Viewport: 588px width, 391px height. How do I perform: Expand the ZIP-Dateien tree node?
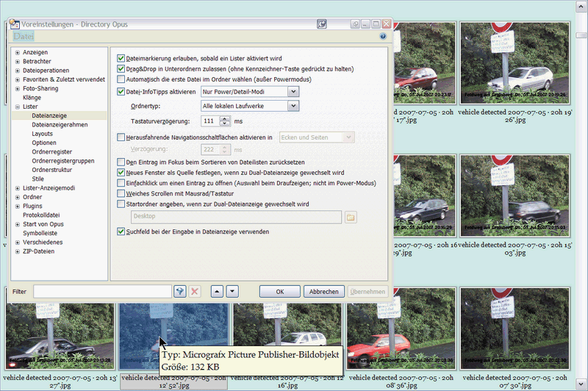pos(18,251)
